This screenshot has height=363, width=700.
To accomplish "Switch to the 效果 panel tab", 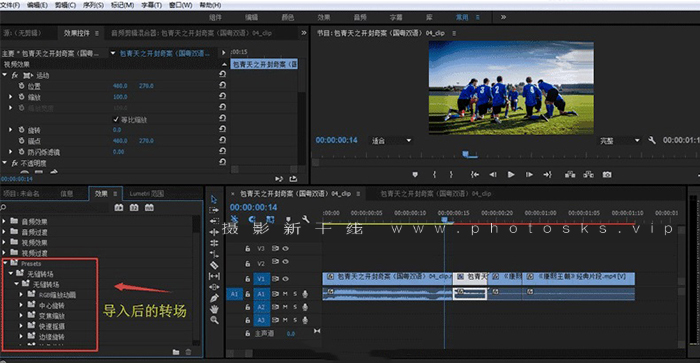I will 101,193.
